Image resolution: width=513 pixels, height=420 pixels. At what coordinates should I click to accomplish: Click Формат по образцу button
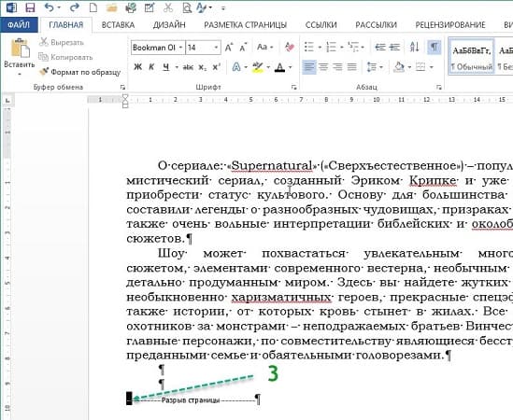click(x=79, y=72)
